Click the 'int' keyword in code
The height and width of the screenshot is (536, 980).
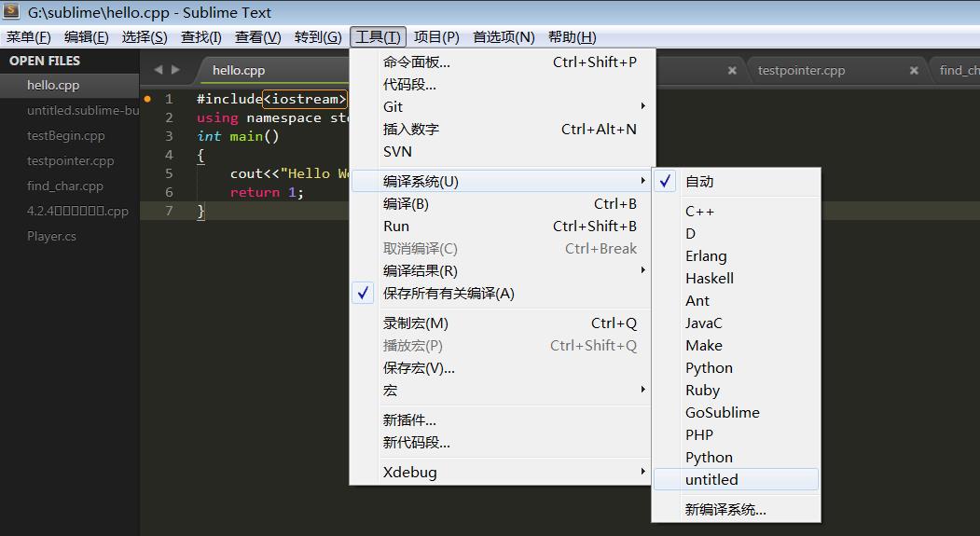point(209,136)
